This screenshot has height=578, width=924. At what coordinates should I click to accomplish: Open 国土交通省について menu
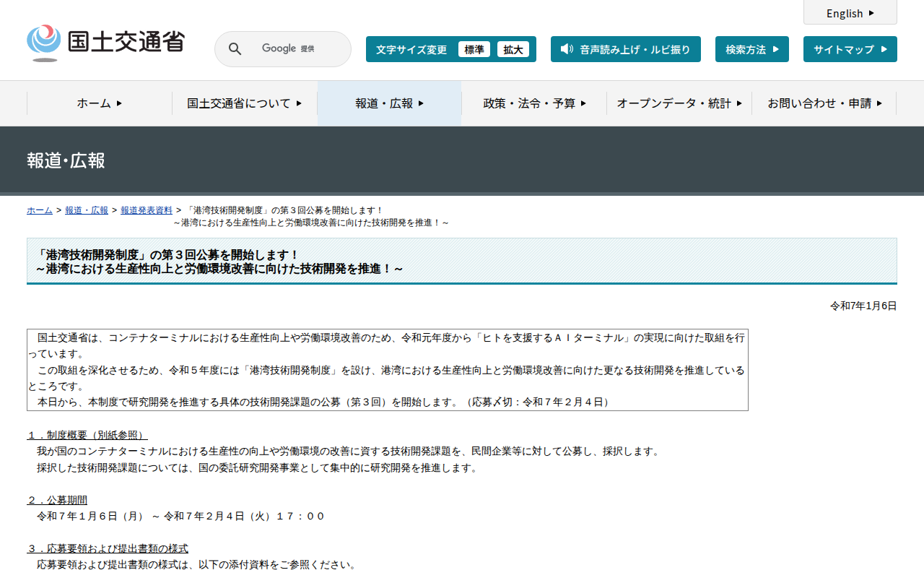pos(245,103)
